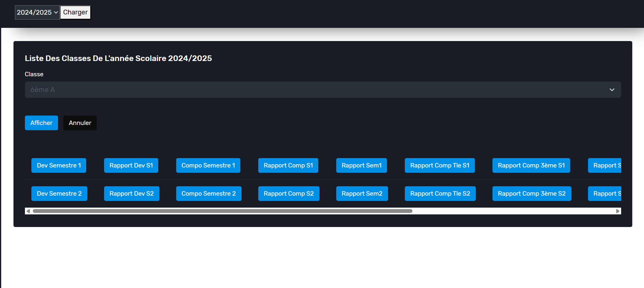The width and height of the screenshot is (644, 288).
Task: Click the chevron arrow of the Classe selector
Action: (612, 90)
